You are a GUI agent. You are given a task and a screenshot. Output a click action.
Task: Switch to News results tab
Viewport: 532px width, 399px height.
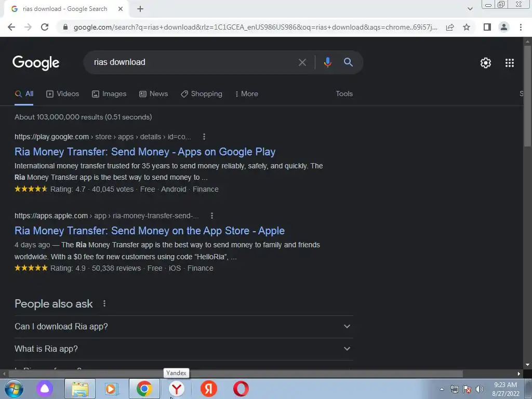pos(154,94)
